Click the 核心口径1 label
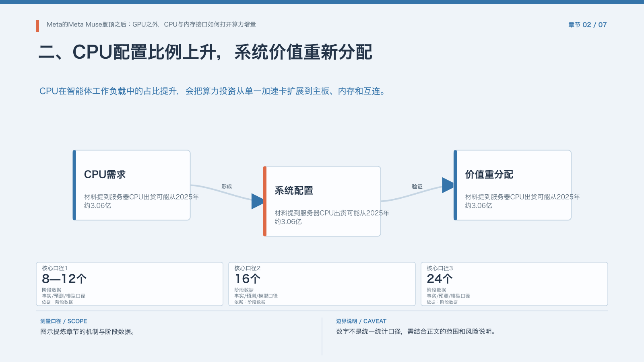Image resolution: width=644 pixels, height=362 pixels. point(55,268)
